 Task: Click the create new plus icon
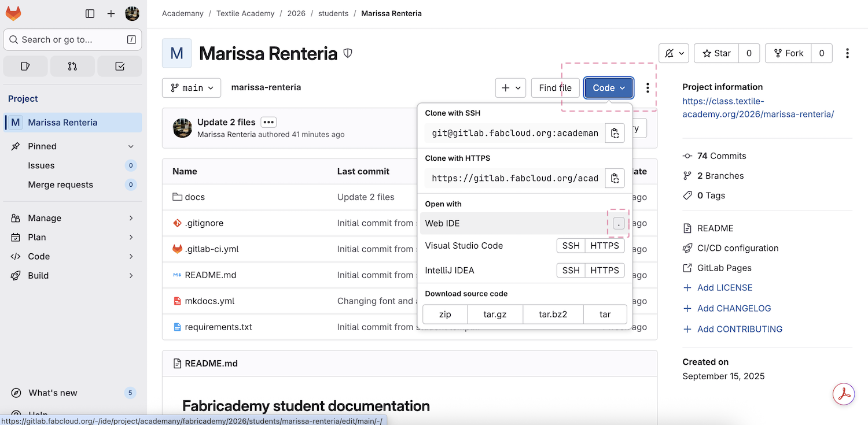coord(111,13)
